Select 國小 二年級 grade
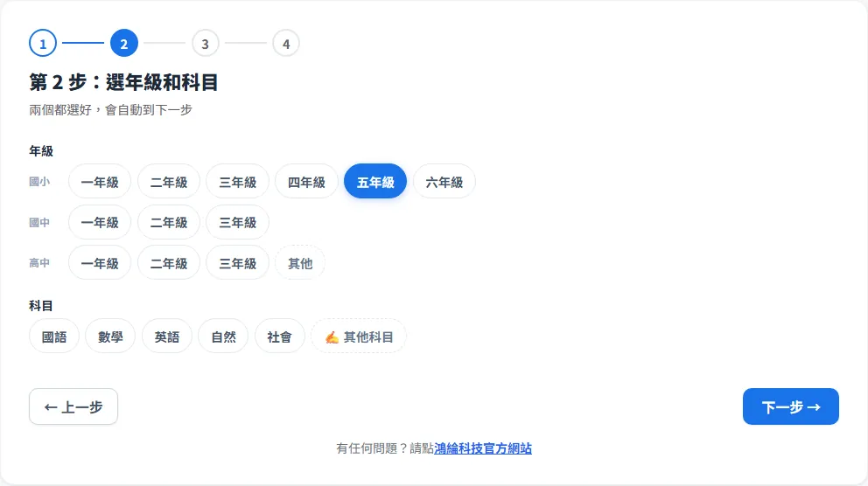The image size is (868, 486). click(169, 181)
